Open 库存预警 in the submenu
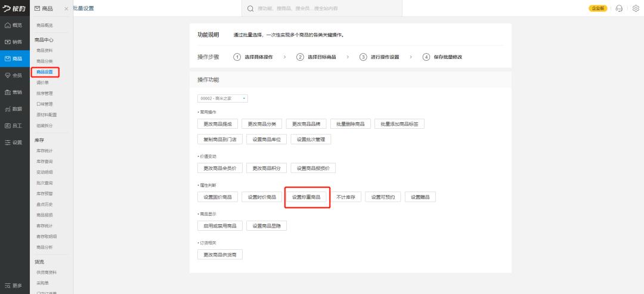Image resolution: width=644 pixels, height=294 pixels. click(x=44, y=193)
